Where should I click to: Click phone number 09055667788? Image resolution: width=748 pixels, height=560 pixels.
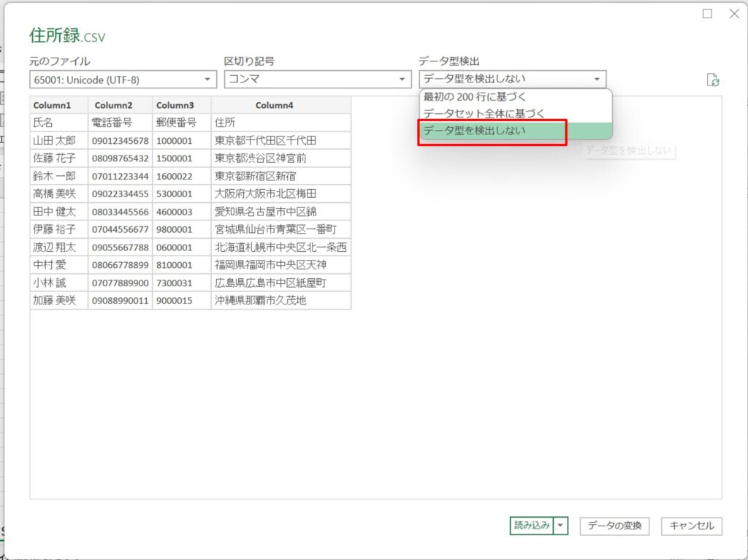(x=121, y=248)
